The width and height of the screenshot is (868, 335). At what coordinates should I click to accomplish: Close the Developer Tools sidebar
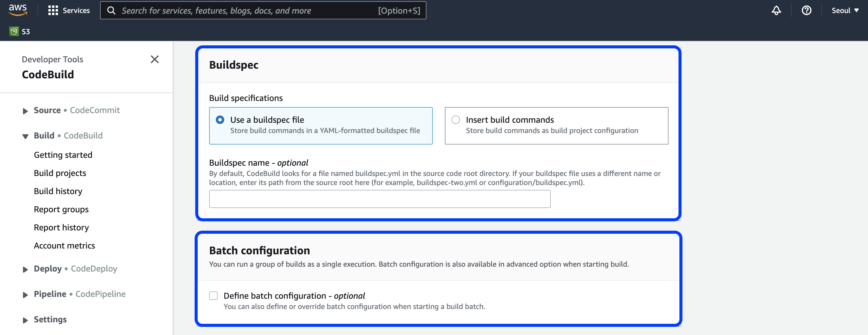154,59
